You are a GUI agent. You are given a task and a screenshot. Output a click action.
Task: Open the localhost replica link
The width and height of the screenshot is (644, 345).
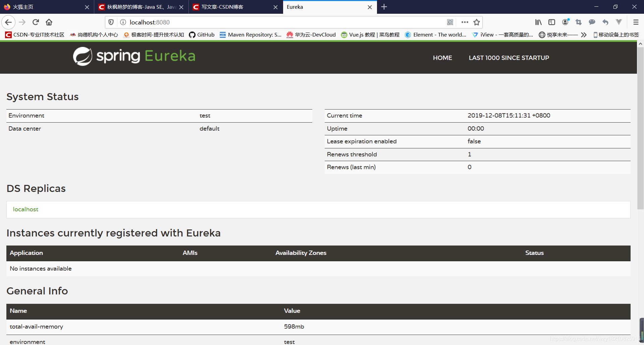[25, 209]
